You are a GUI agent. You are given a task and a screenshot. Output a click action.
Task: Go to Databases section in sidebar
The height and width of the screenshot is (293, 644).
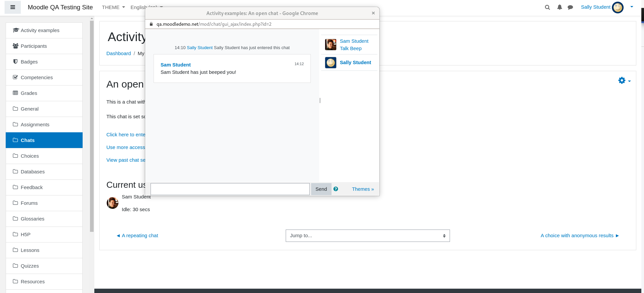point(44,172)
